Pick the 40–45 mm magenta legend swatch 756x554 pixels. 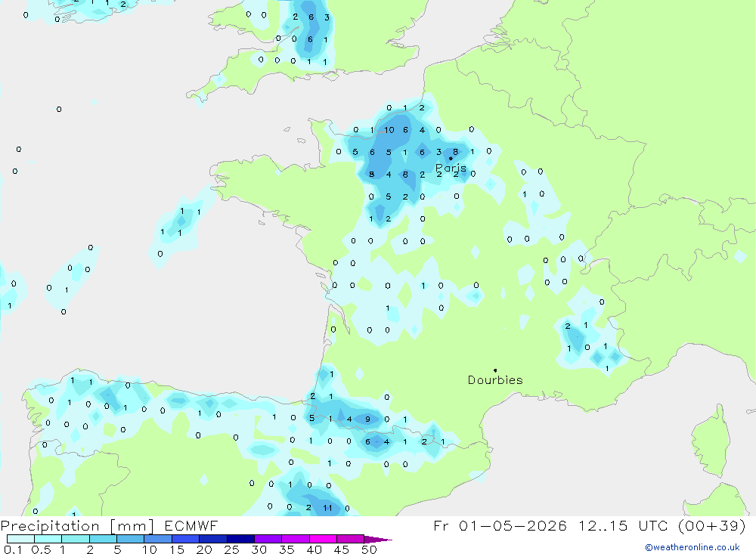323,539
